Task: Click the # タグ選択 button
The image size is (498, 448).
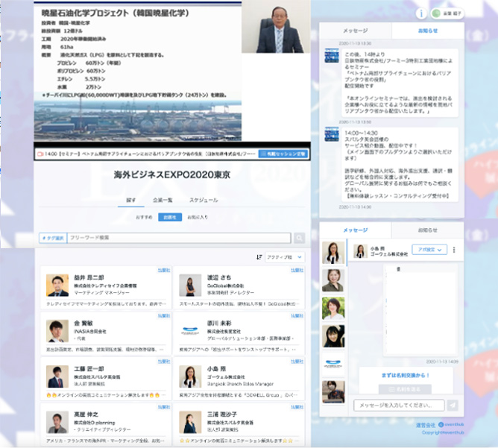Action: pyautogui.click(x=53, y=238)
